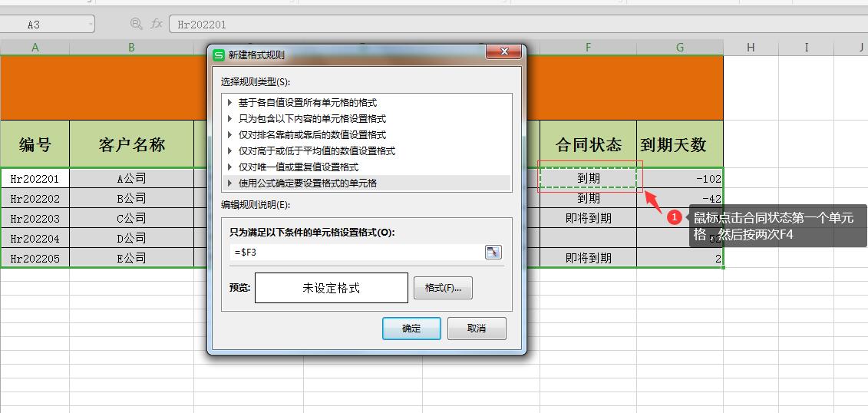
Task: Click the 编号 header cell
Action: coord(35,144)
